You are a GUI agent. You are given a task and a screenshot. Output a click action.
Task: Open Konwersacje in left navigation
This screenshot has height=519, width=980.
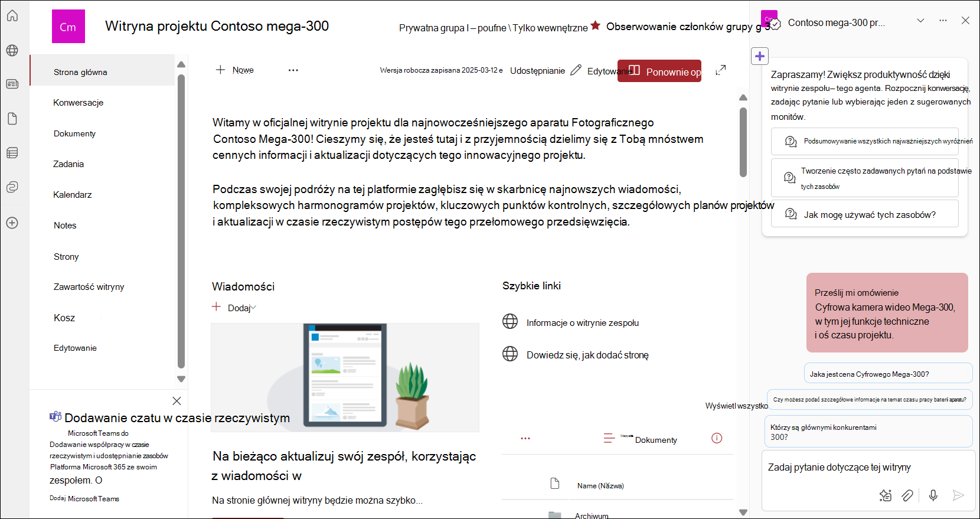[x=78, y=103]
